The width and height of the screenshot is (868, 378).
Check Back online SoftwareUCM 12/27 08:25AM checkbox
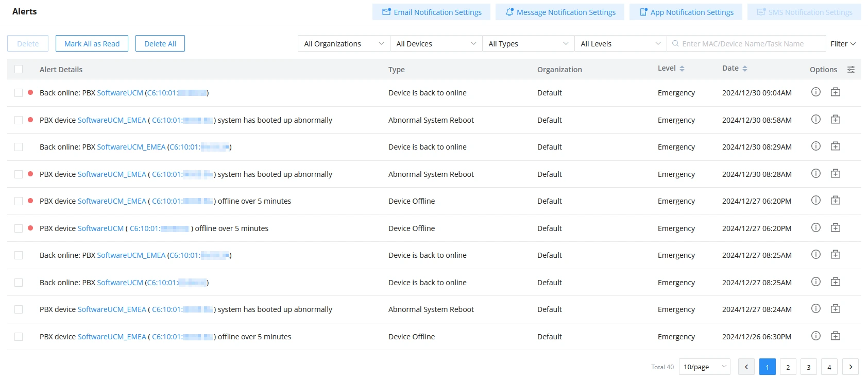[x=19, y=283]
